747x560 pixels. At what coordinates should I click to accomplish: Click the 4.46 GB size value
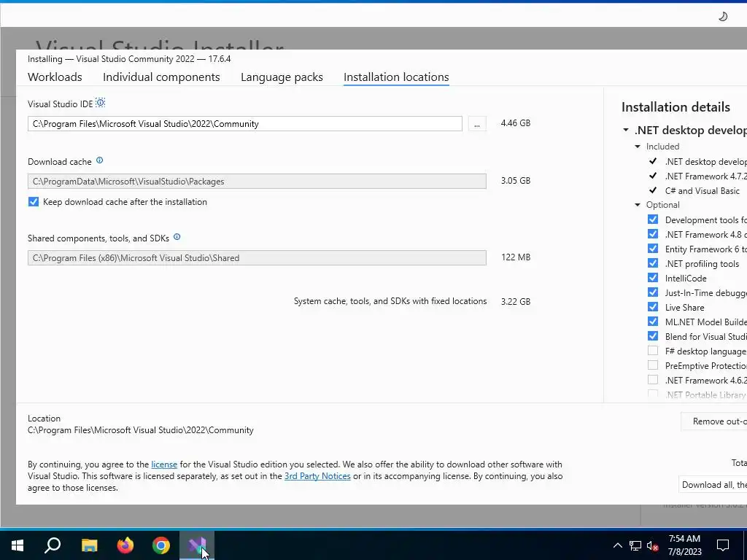coord(516,123)
